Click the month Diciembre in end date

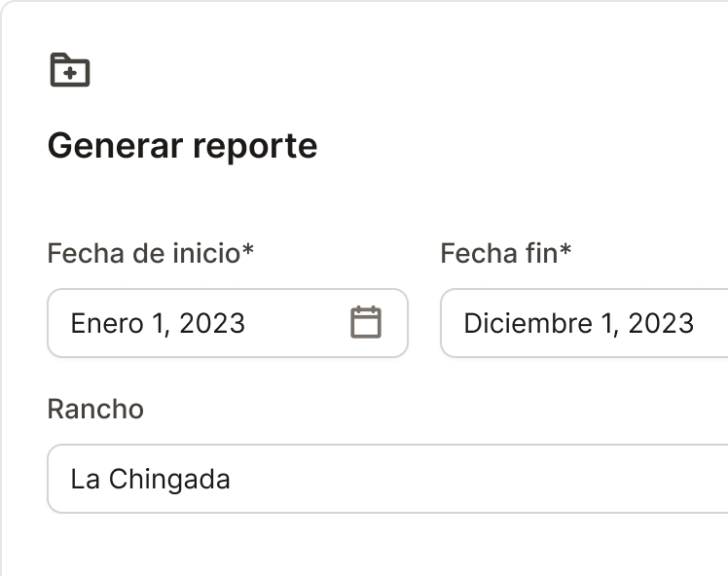point(522,323)
